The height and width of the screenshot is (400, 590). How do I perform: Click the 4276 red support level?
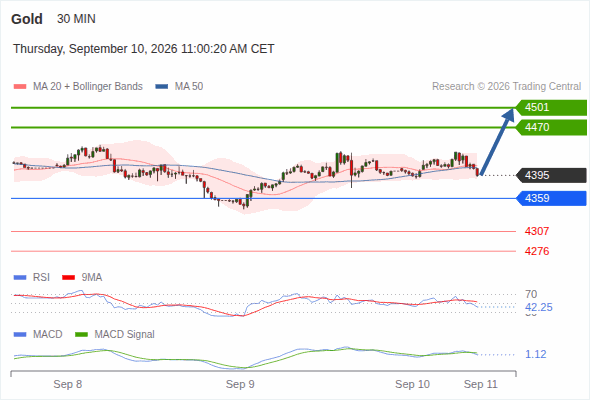[537, 251]
